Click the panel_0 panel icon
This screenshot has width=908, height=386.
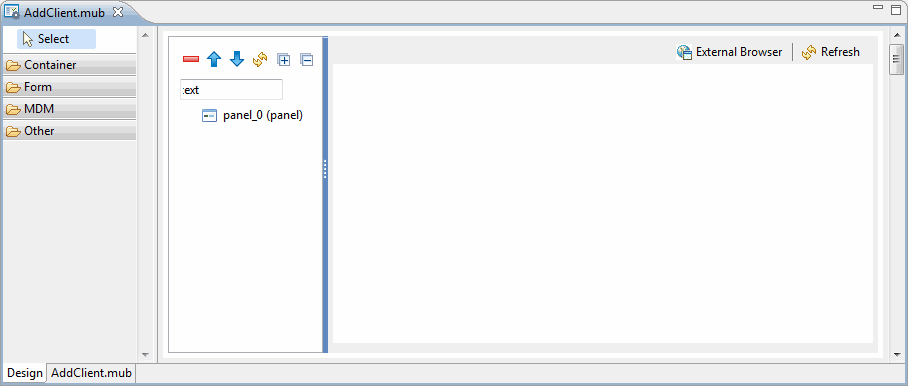(210, 115)
